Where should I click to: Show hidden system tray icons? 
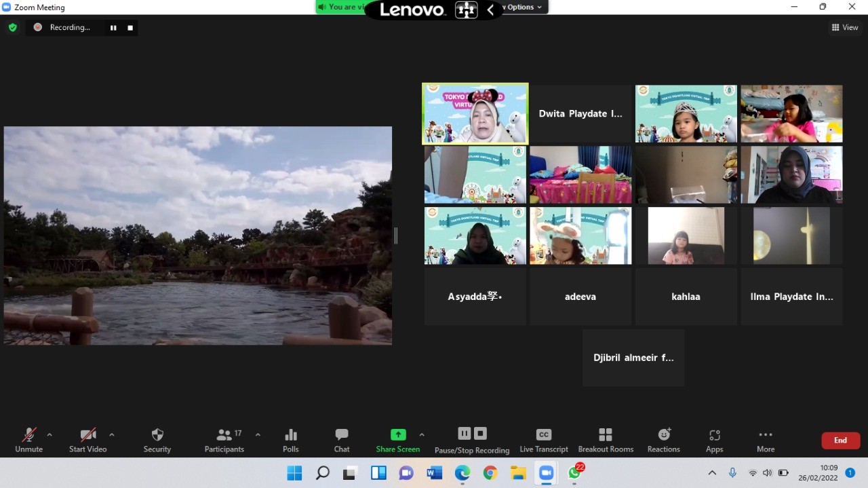712,472
